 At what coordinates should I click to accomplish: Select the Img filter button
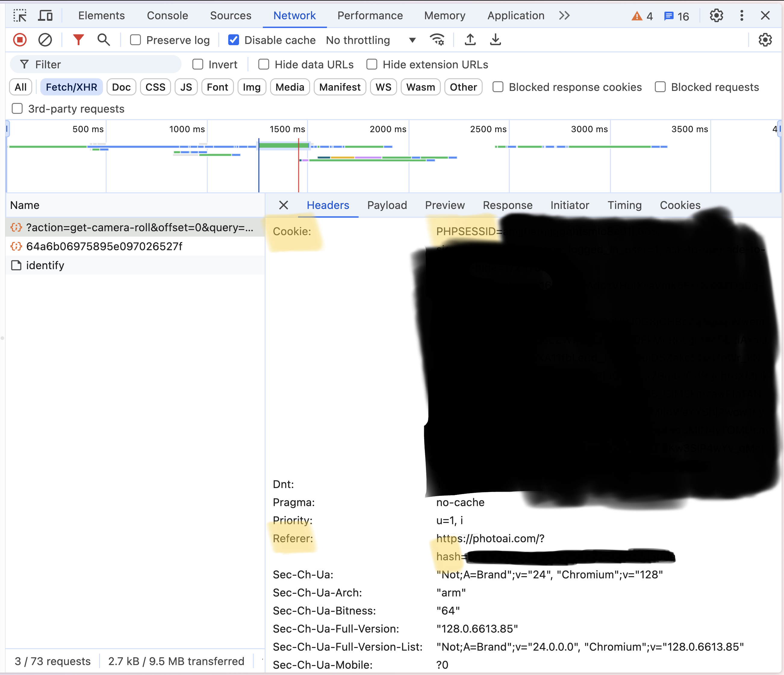pyautogui.click(x=252, y=87)
